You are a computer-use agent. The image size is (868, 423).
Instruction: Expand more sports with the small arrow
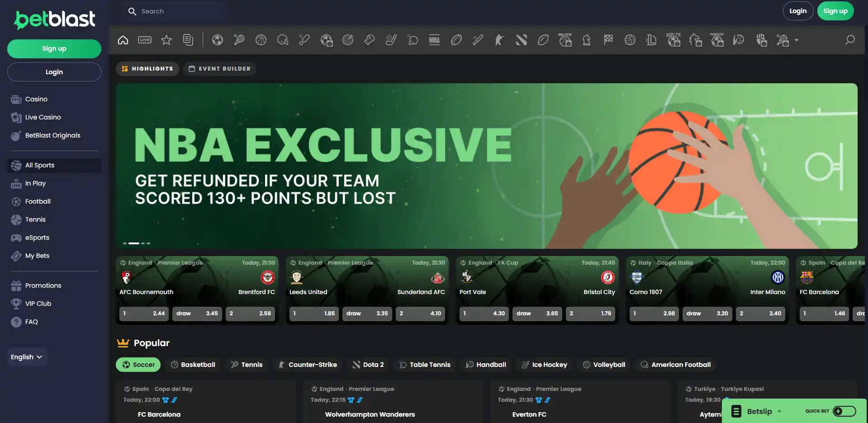797,40
